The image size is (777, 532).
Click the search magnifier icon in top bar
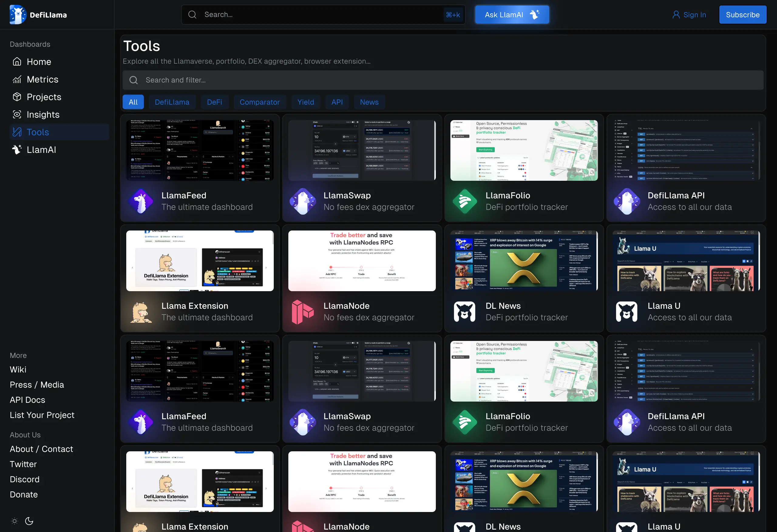(192, 15)
